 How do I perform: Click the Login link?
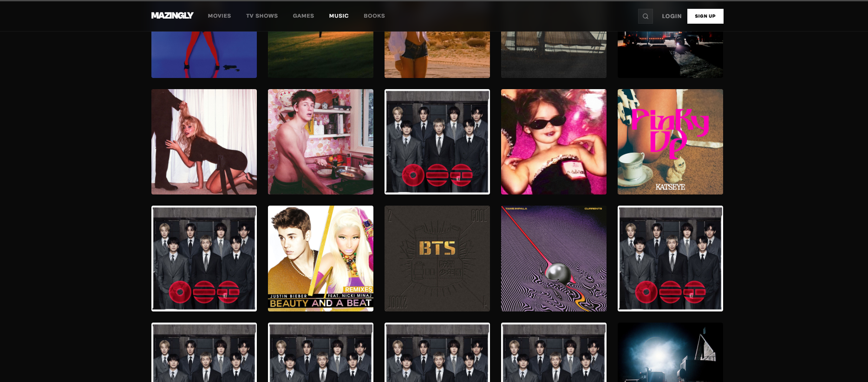[672, 16]
